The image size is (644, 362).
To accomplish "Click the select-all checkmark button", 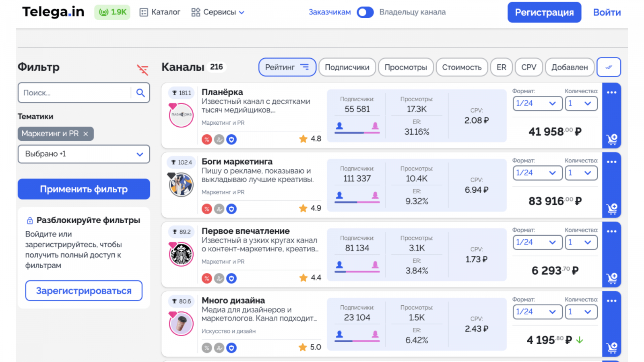I will [x=609, y=67].
